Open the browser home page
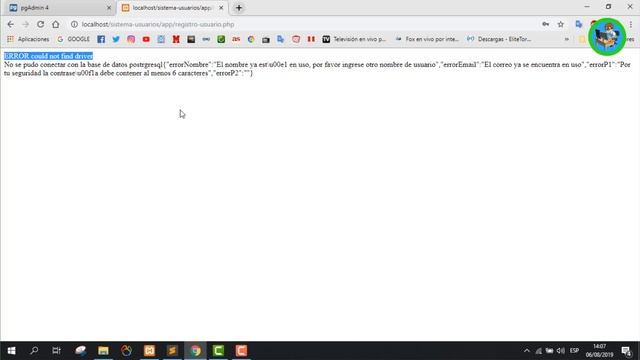640x360 pixels. pyautogui.click(x=56, y=24)
